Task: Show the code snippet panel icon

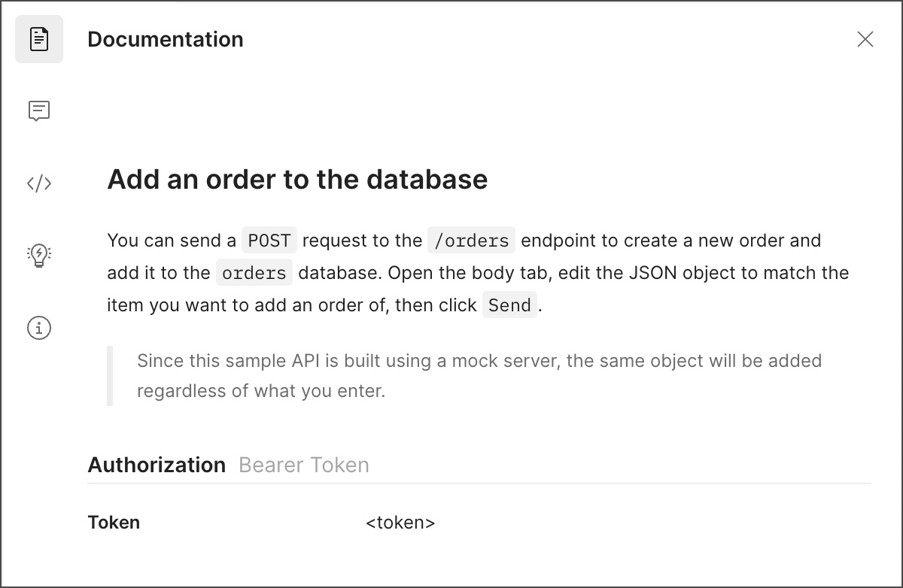Action: point(39,183)
